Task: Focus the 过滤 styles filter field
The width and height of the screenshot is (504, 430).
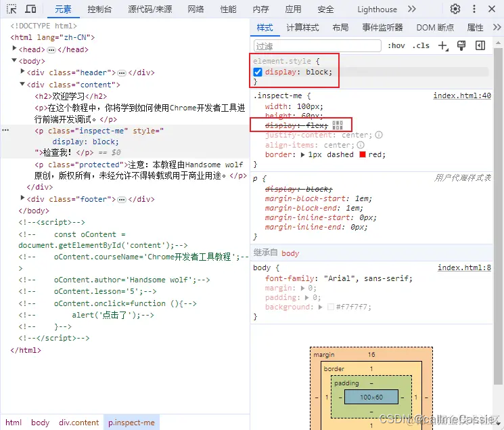Action: tap(317, 46)
